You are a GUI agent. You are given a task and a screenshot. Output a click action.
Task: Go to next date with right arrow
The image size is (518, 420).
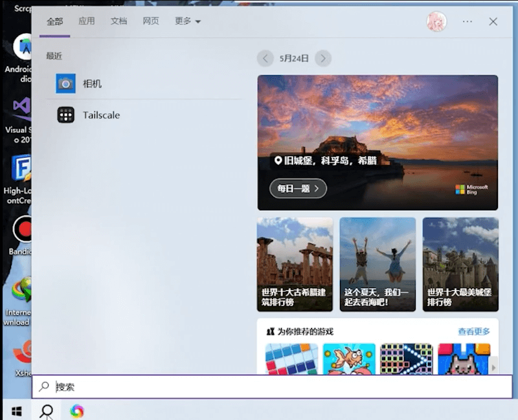tap(323, 58)
